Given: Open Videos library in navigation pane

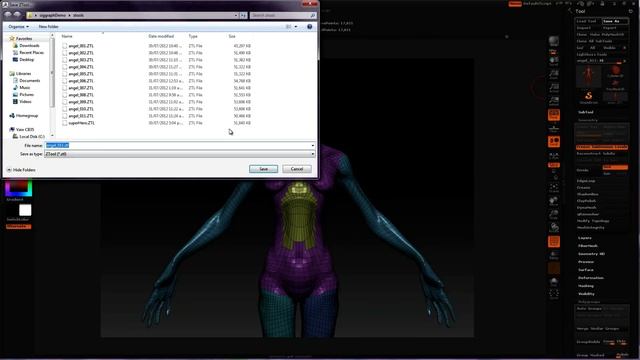Looking at the screenshot, I should (25, 101).
